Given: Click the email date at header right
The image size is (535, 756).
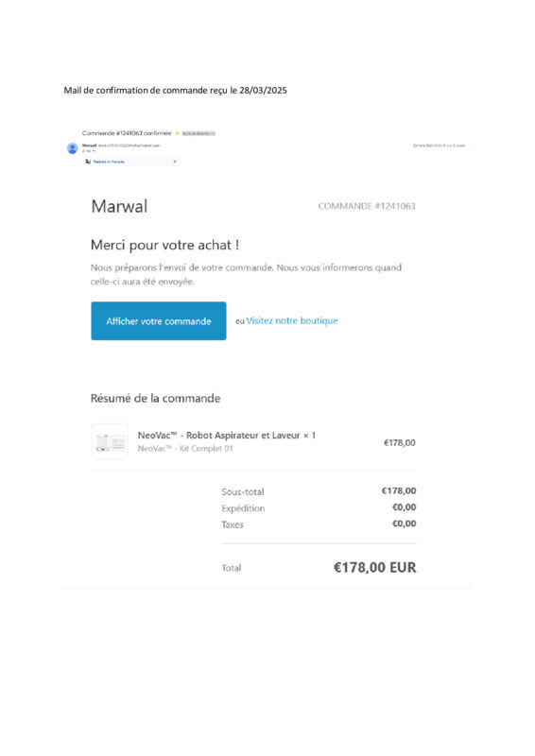Looking at the screenshot, I should [439, 146].
